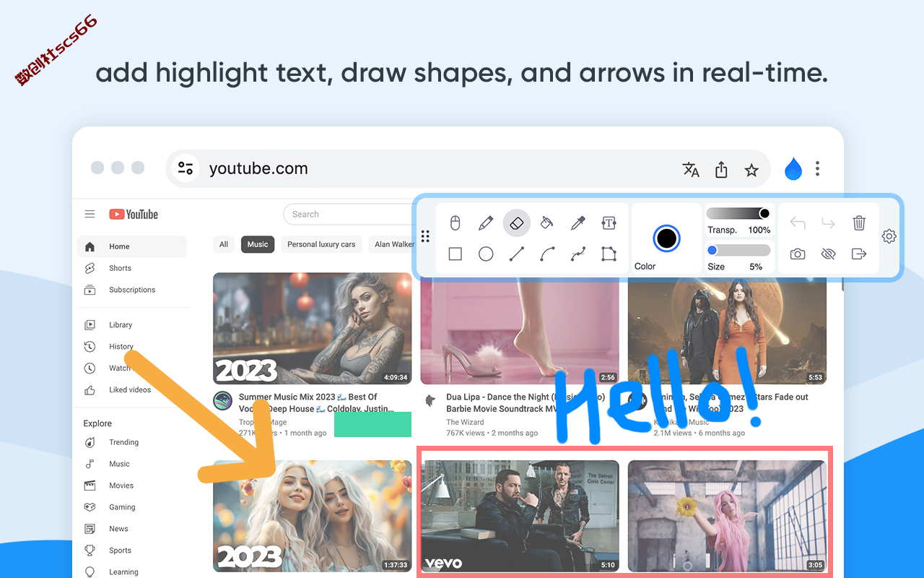Click the exit drawing mode icon
The width and height of the screenshot is (924, 578).
[x=859, y=254]
